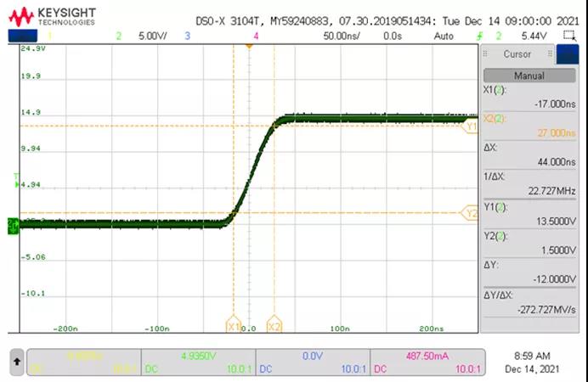
Task: Click the up arrow at bottom left
Action: point(16,362)
